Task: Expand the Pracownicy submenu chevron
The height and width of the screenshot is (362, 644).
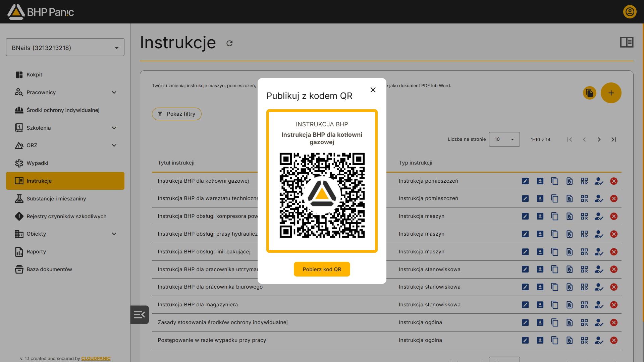Action: point(114,93)
